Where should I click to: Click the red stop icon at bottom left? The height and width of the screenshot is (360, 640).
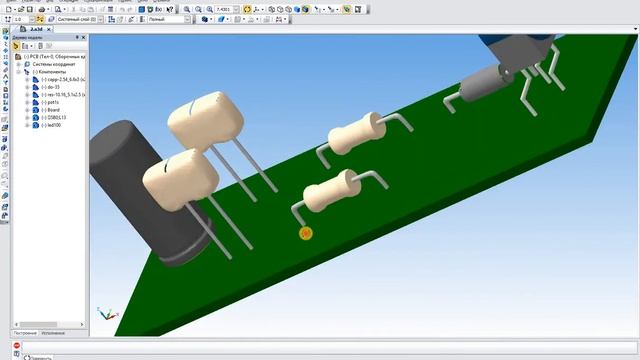coord(17,346)
